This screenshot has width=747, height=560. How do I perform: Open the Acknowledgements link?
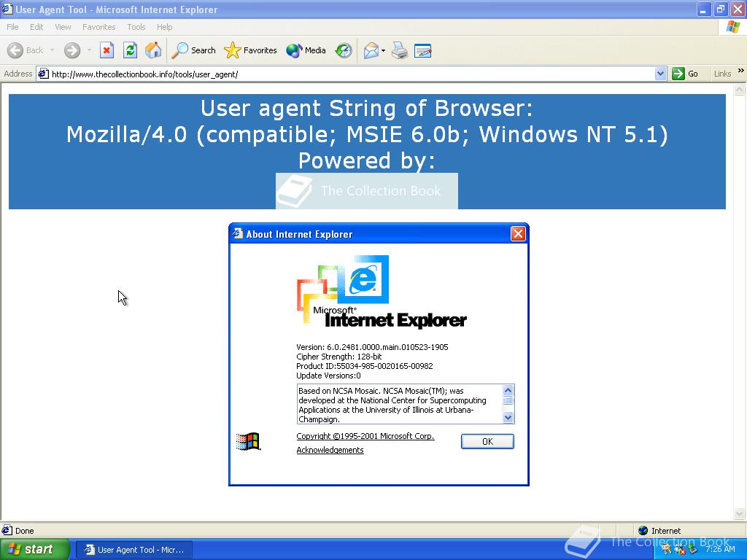click(x=330, y=450)
